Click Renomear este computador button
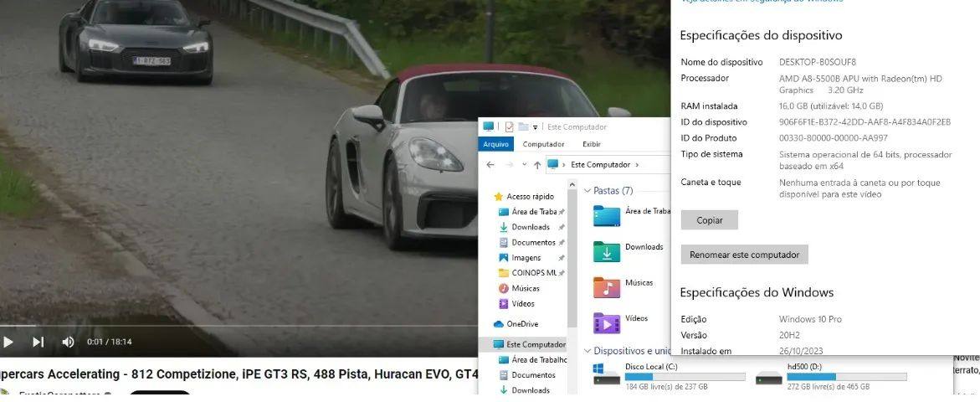The width and height of the screenshot is (980, 402). click(744, 255)
